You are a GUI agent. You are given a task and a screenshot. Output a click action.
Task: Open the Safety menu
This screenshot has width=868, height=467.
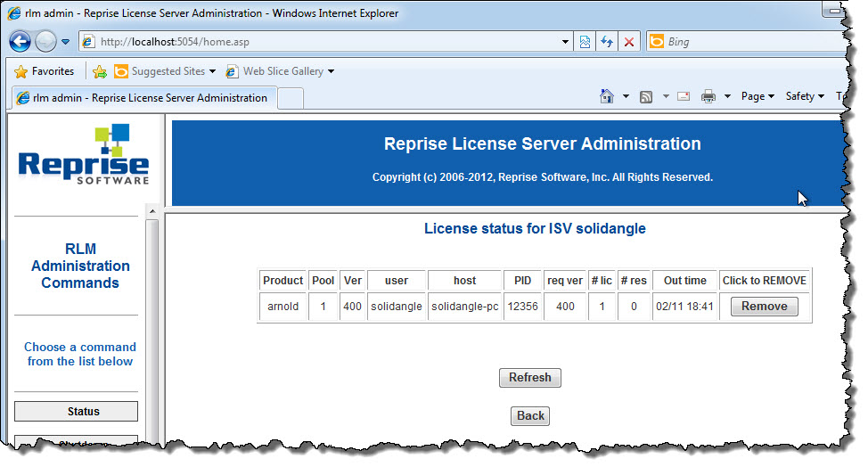point(805,96)
